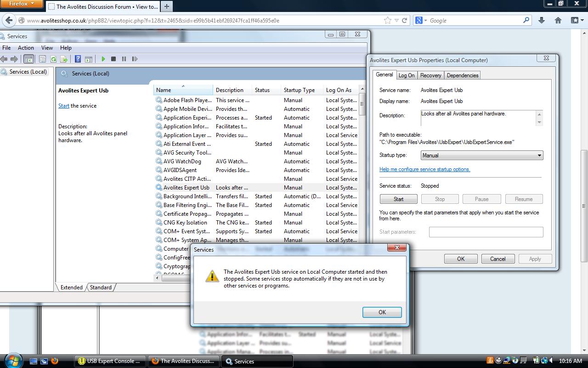
Task: Click the Pause Service toolbar icon
Action: 124,59
